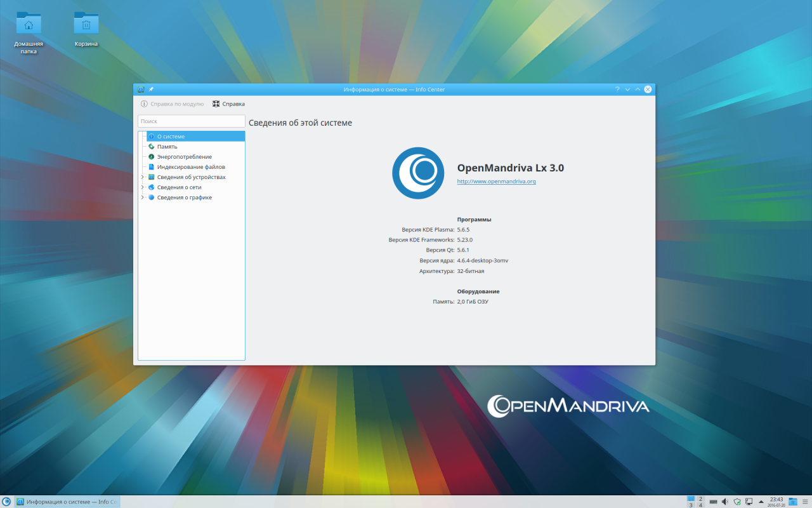Image resolution: width=812 pixels, height=508 pixels.
Task: Click the Qt version value 5.6.1
Action: coord(463,250)
